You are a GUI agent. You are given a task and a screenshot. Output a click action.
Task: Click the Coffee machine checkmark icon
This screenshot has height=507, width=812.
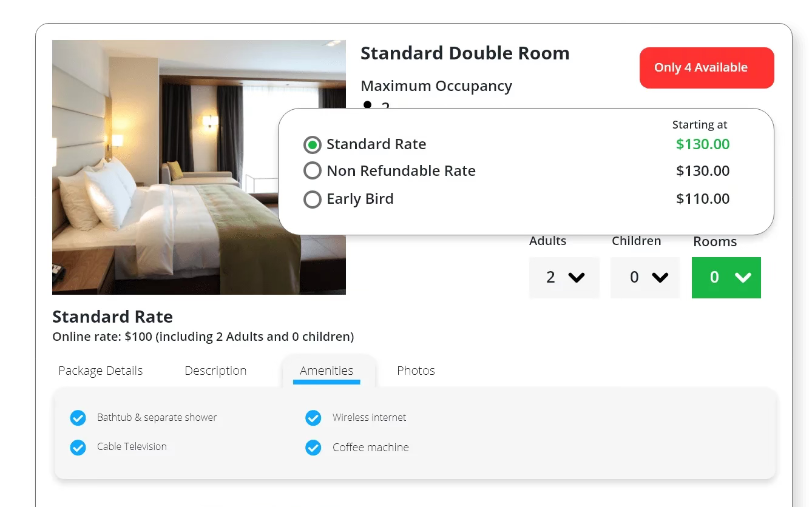[313, 448]
